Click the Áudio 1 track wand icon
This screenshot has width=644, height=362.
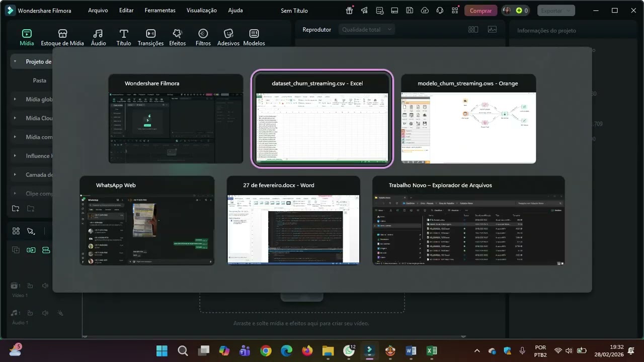click(x=60, y=313)
